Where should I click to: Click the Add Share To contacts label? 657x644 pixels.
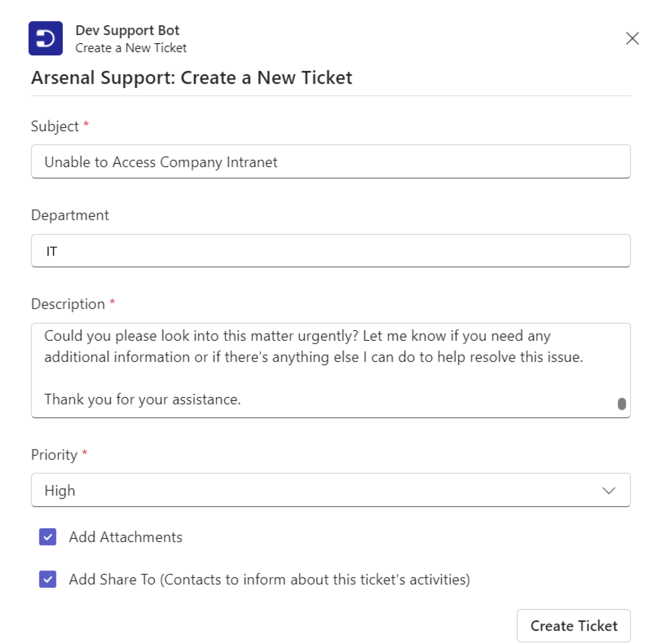[x=269, y=579]
